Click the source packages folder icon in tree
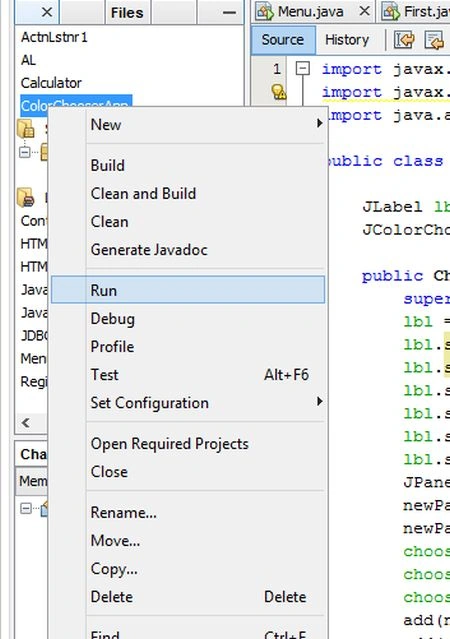The height and width of the screenshot is (639, 450). click(x=26, y=129)
